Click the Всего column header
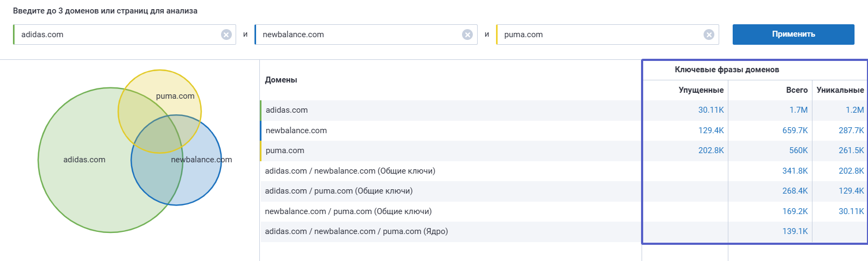This screenshot has height=261, width=868. 797,90
